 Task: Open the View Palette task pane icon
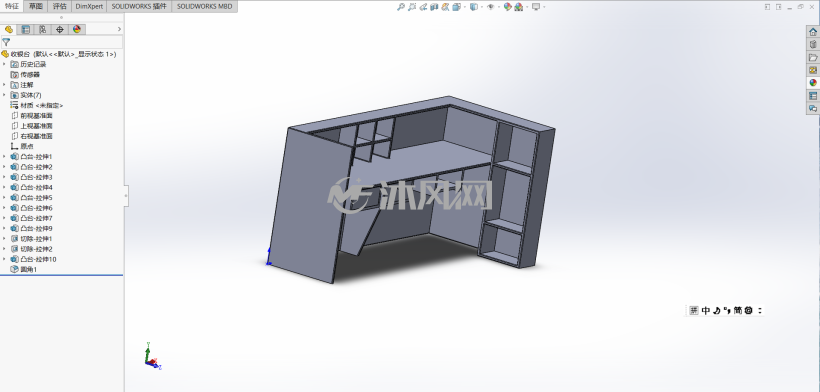click(813, 70)
